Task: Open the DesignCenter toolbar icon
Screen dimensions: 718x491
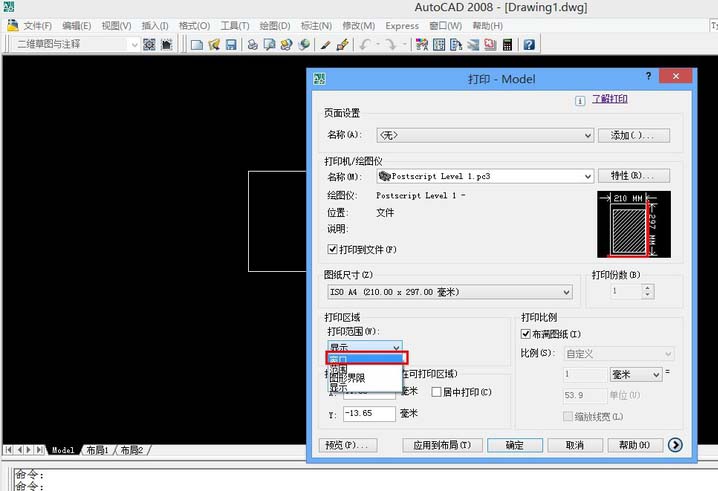Action: (x=439, y=44)
